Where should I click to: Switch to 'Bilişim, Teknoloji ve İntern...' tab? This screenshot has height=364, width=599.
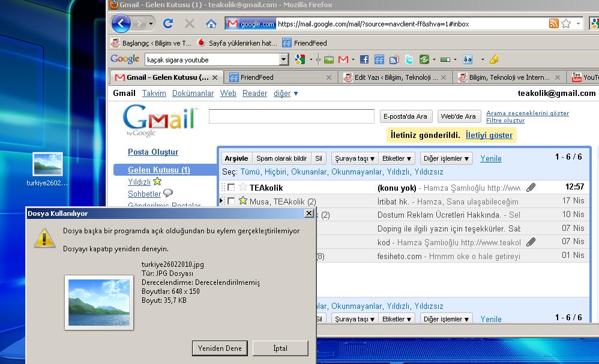coord(509,77)
